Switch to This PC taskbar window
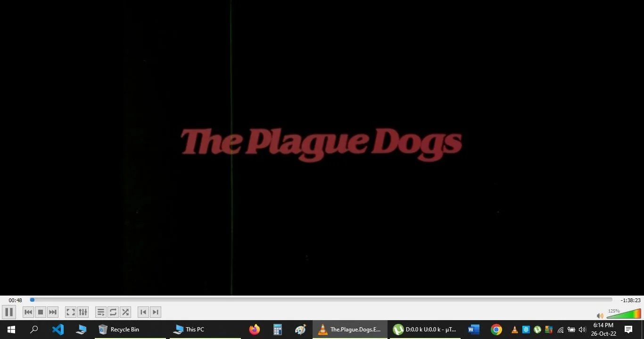Screen dimensions: 644x339 click(205, 330)
